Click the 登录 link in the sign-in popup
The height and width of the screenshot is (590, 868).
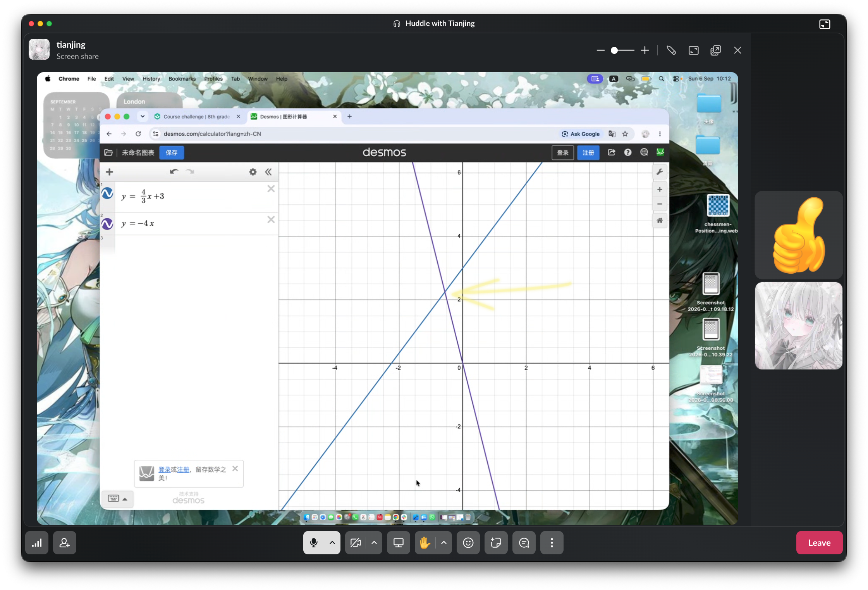[165, 469]
